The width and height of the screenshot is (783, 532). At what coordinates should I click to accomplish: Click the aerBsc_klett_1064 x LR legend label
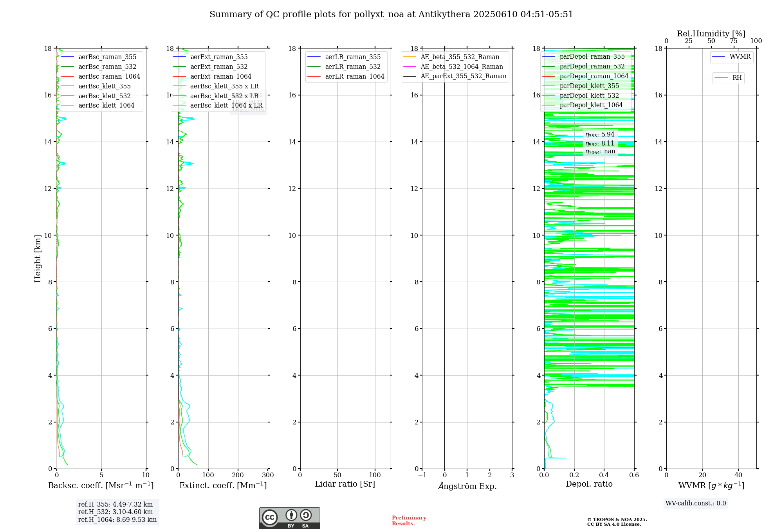[x=226, y=106]
